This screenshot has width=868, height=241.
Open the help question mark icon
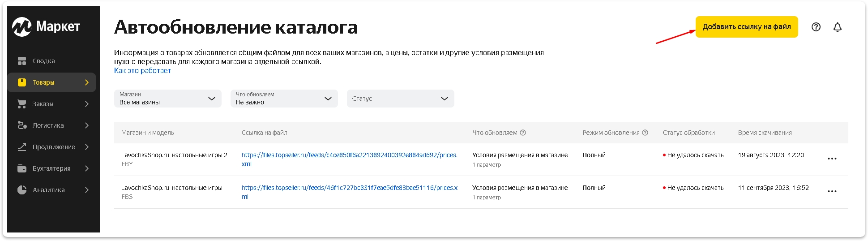pyautogui.click(x=816, y=27)
